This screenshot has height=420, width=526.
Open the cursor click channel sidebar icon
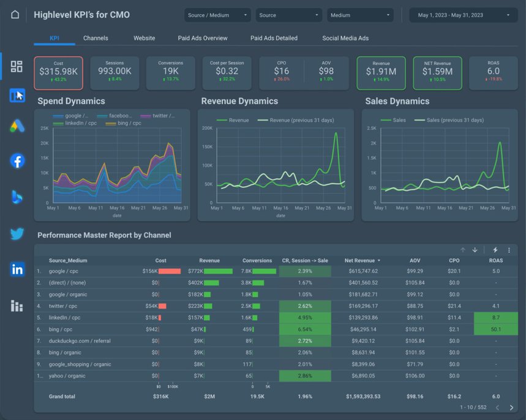(x=17, y=96)
